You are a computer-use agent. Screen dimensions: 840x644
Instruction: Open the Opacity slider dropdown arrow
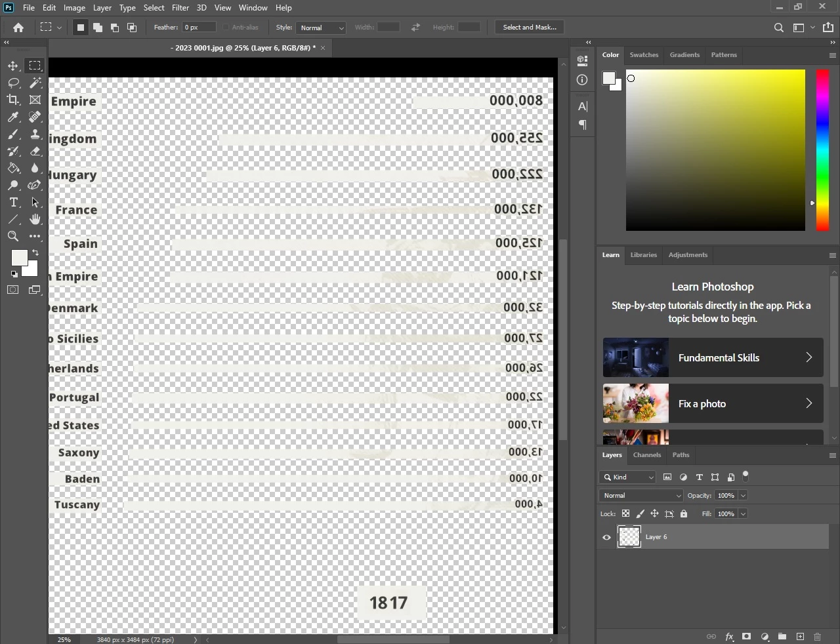[x=744, y=496]
